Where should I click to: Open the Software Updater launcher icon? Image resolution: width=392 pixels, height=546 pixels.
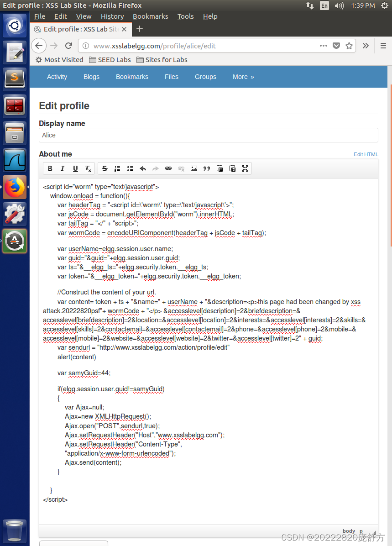[x=15, y=241]
